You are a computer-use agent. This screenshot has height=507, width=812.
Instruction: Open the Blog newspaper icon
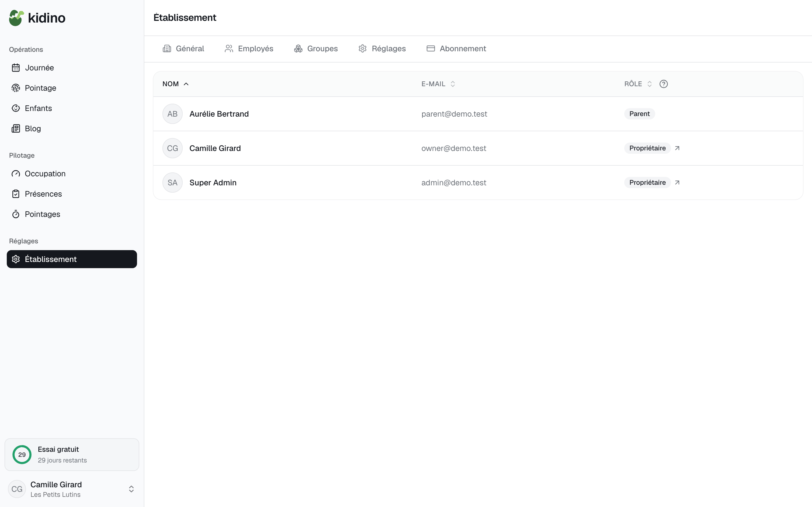click(x=16, y=128)
